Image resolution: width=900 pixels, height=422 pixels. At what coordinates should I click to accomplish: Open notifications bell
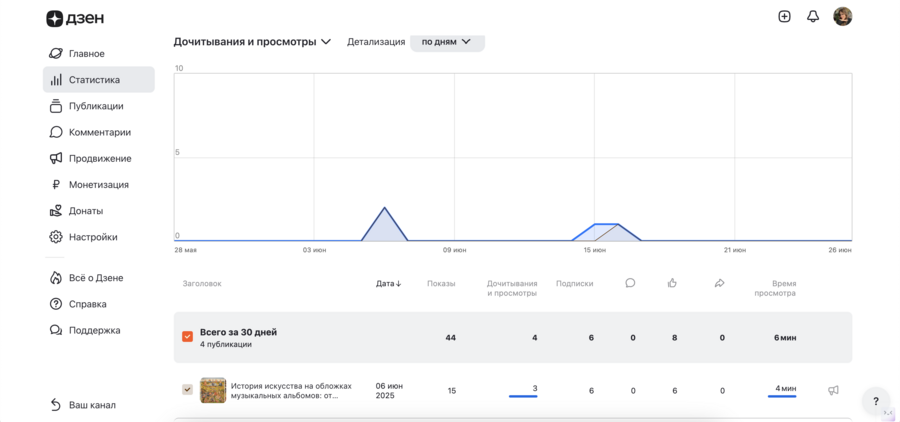tap(813, 16)
